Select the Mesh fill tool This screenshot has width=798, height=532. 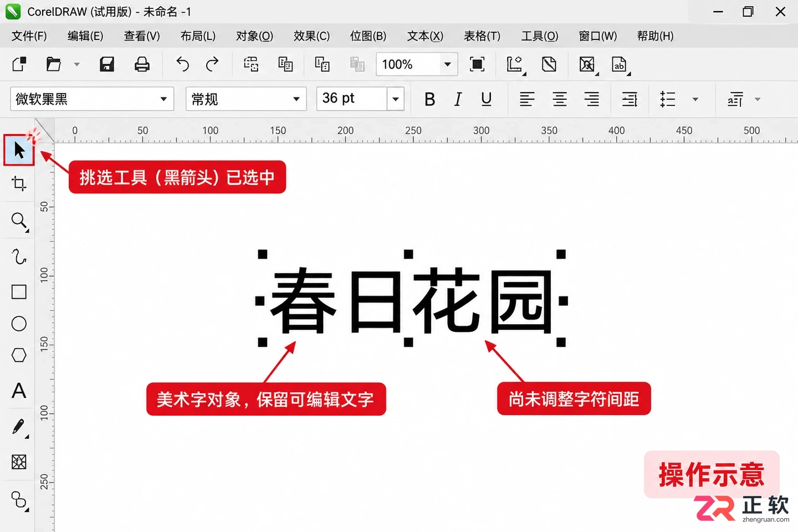[19, 462]
